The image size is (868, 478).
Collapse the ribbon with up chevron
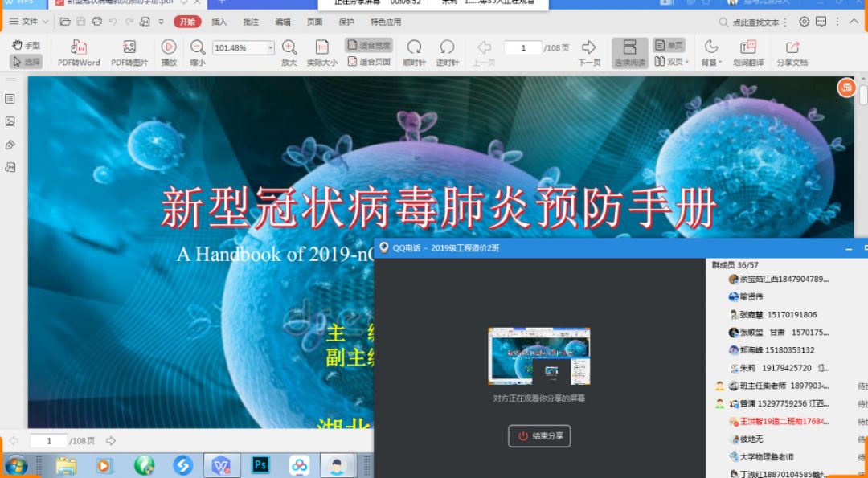click(854, 22)
